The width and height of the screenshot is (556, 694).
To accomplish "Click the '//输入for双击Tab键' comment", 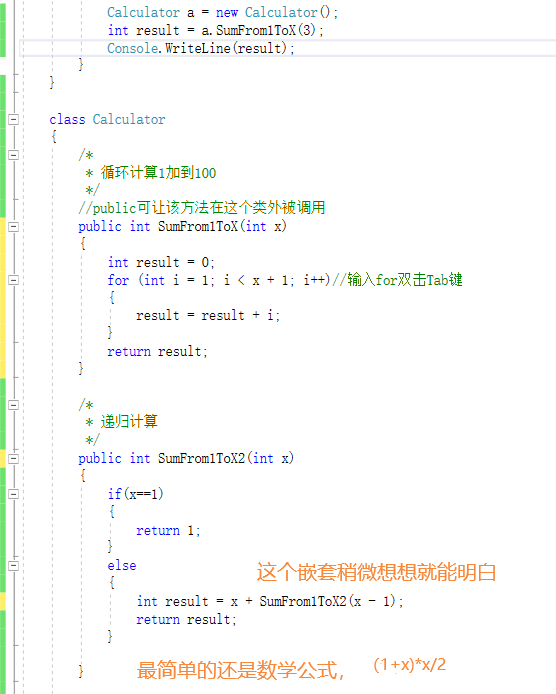I will [397, 280].
